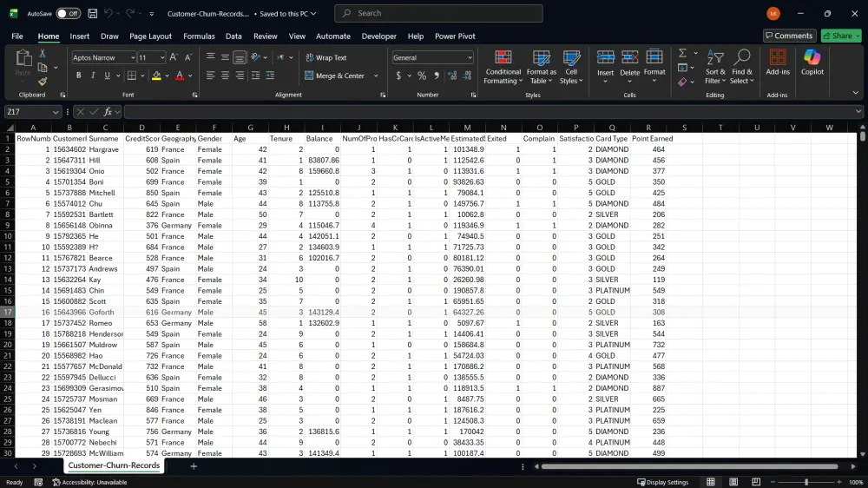
Task: Toggle Top Align for cells
Action: coord(210,57)
